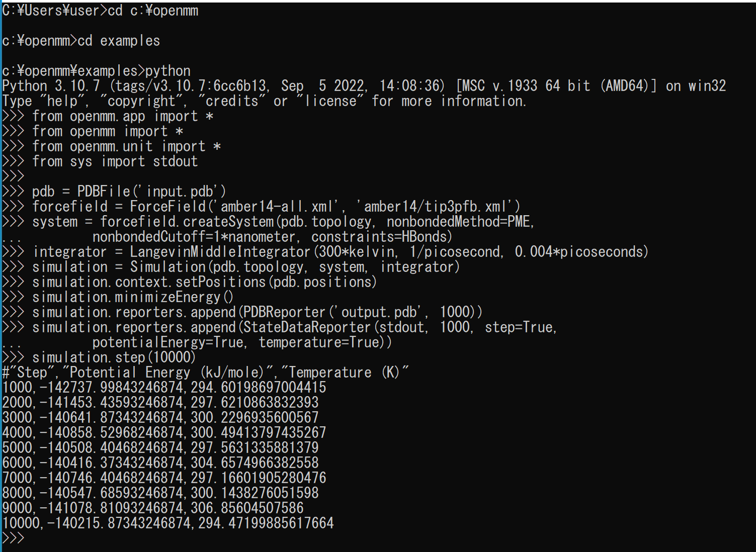The width and height of the screenshot is (756, 552).
Task: Click the Step, Potential Energy header row
Action: click(205, 373)
